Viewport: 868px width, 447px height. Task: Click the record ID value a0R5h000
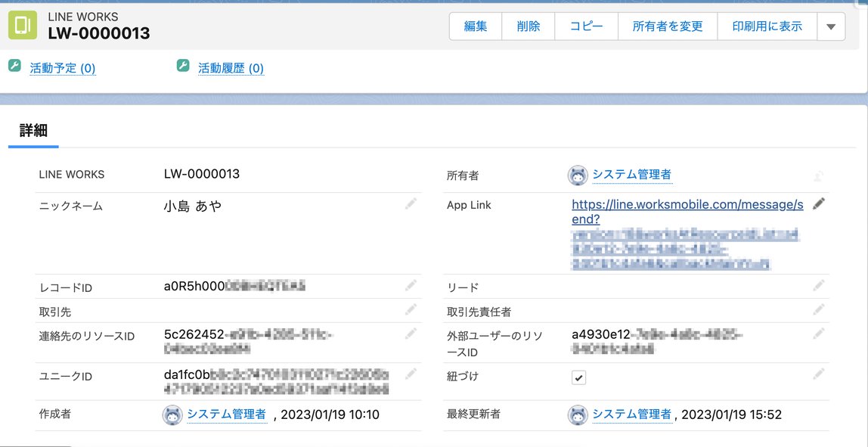pyautogui.click(x=234, y=287)
